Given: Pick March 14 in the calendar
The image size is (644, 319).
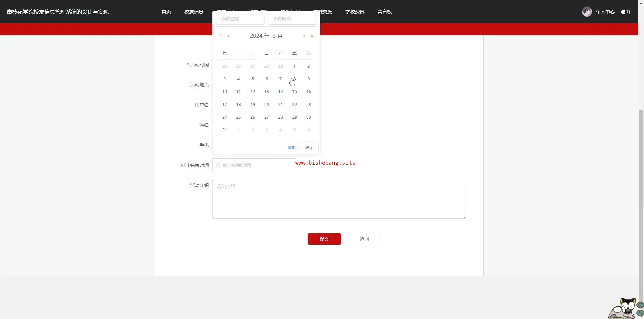Looking at the screenshot, I should (280, 92).
